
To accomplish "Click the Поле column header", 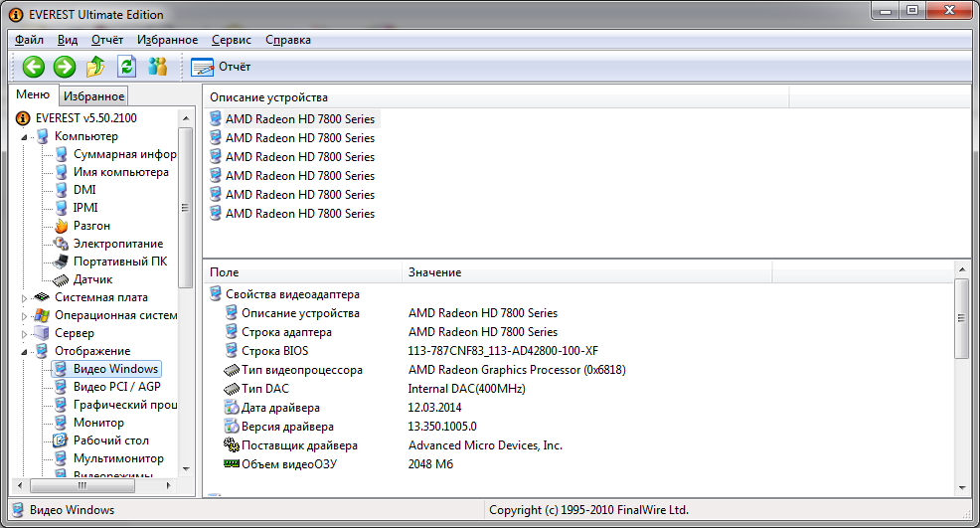I will point(302,272).
